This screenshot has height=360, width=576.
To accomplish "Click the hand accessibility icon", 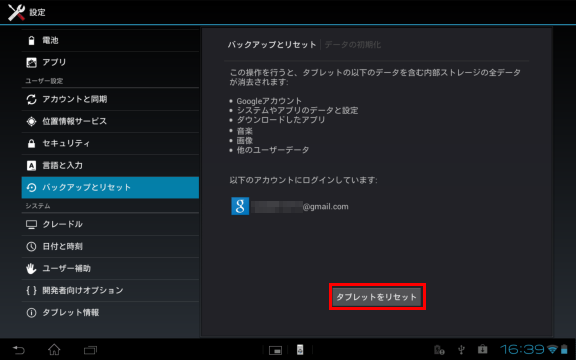I will [x=31, y=269].
